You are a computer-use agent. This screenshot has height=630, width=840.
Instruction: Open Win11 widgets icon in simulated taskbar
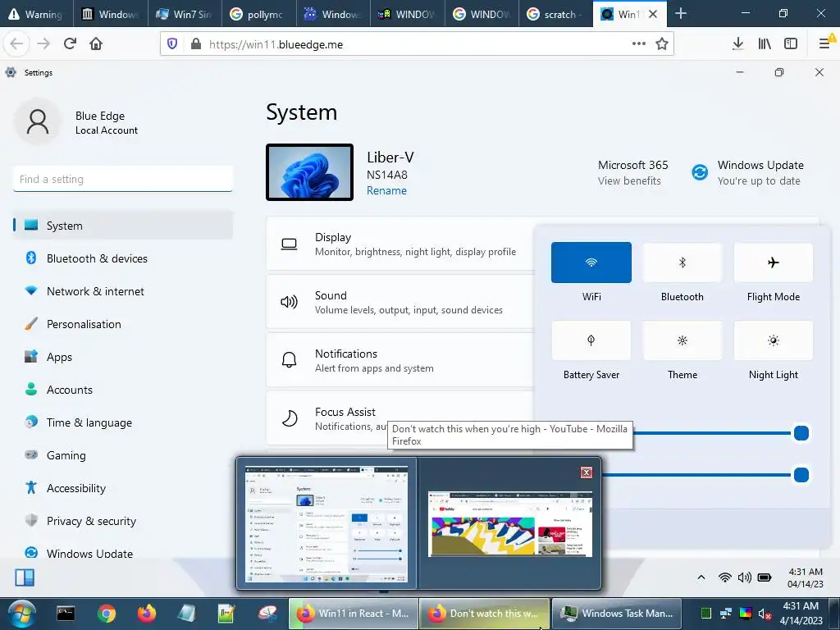coord(25,577)
